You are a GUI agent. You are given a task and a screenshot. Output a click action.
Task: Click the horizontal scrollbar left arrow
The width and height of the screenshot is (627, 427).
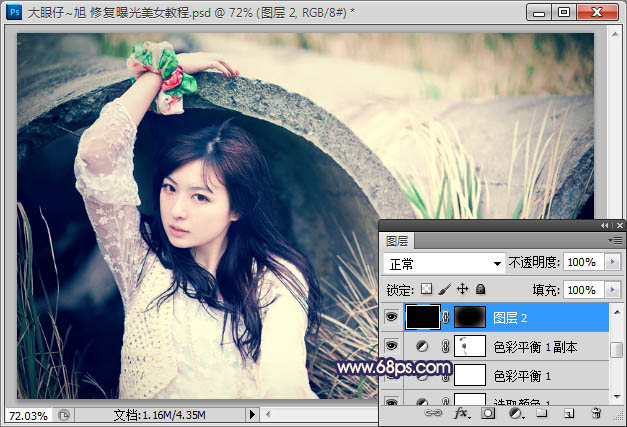[268, 415]
